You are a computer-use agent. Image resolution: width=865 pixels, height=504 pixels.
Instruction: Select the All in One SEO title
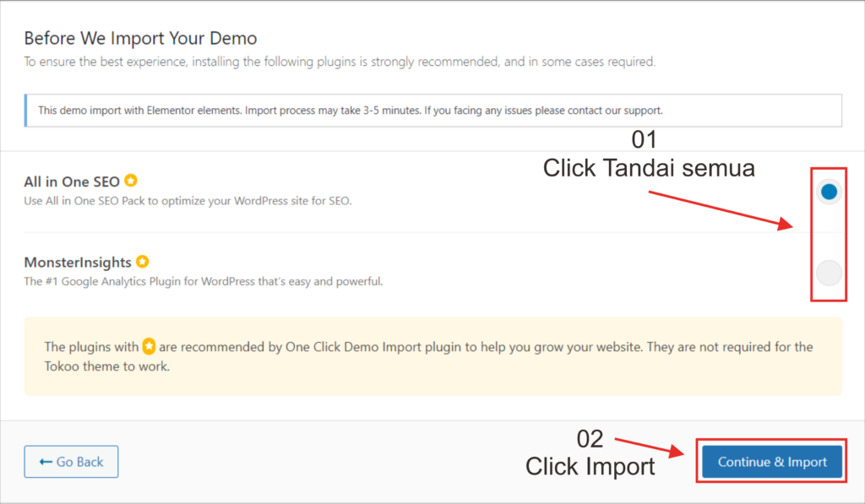coord(73,182)
